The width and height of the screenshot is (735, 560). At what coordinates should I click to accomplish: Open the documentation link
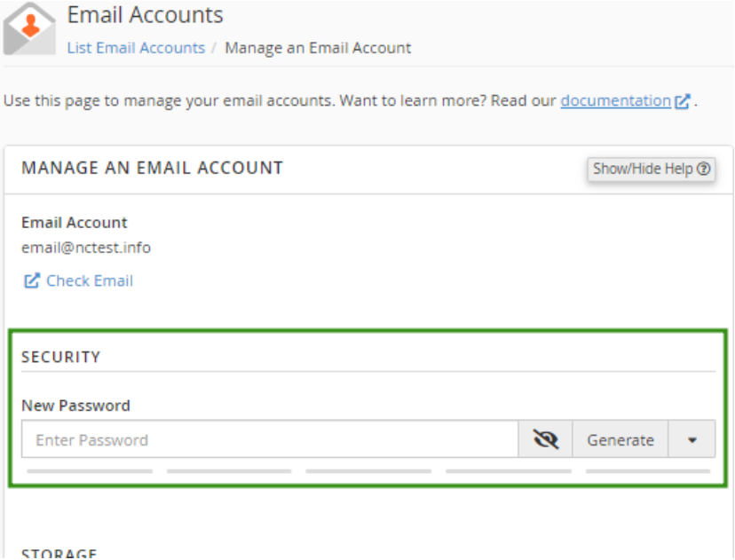click(x=615, y=101)
